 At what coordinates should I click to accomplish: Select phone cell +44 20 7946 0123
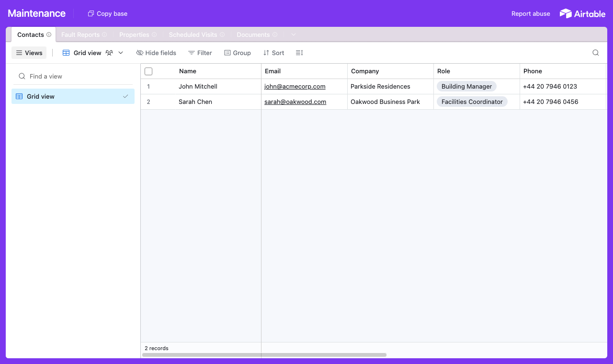pos(563,87)
